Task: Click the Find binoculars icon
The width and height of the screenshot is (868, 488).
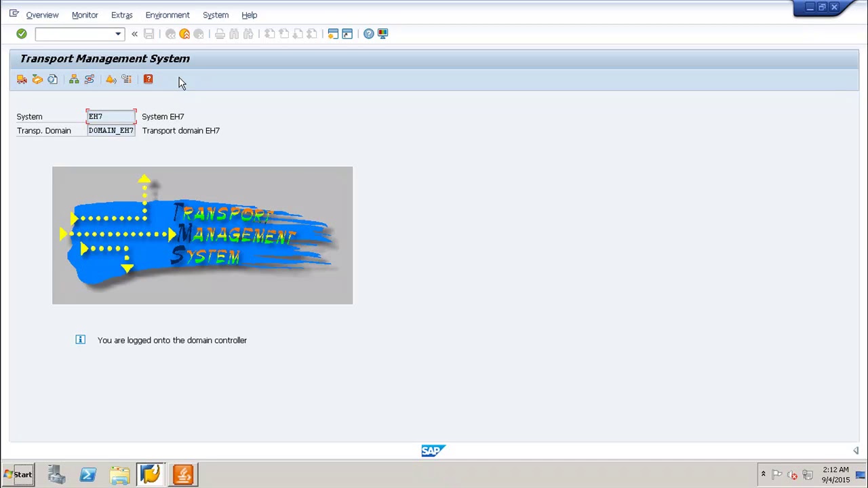Action: click(233, 34)
